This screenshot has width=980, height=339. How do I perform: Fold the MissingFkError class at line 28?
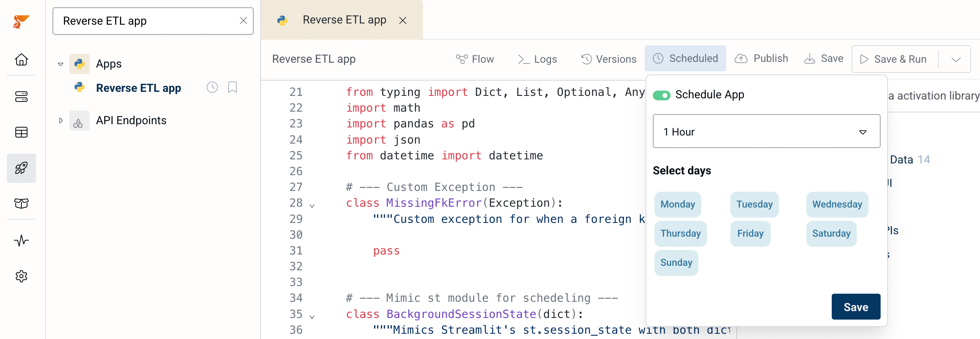(312, 206)
